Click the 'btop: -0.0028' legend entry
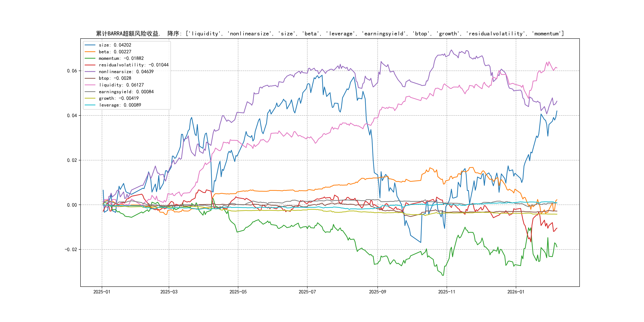644x322 pixels. (x=115, y=78)
